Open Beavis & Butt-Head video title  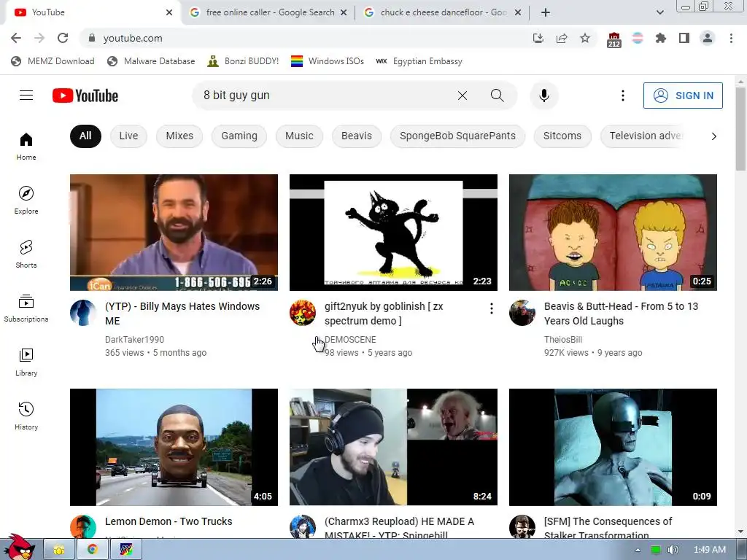pyautogui.click(x=622, y=314)
